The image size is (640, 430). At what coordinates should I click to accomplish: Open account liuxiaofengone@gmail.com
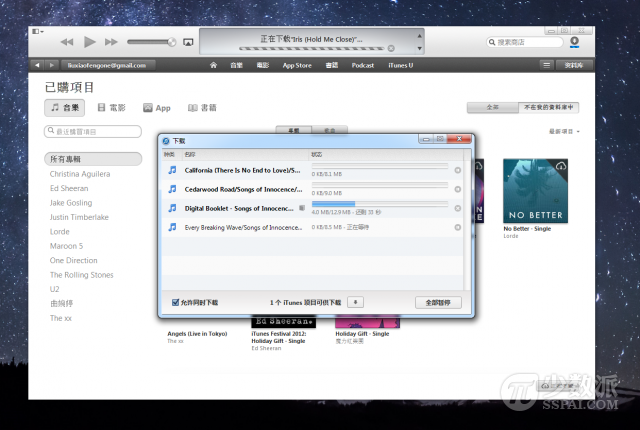107,65
